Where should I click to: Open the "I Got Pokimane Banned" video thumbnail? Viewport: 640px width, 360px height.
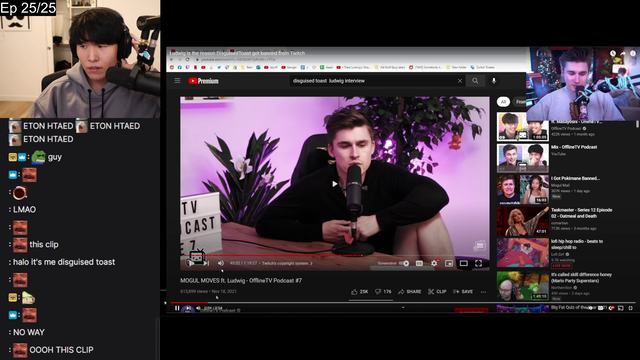point(522,189)
